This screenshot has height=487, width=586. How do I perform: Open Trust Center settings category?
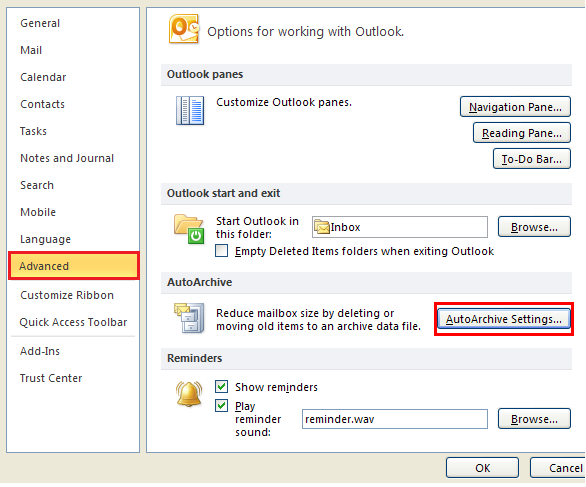[x=51, y=378]
